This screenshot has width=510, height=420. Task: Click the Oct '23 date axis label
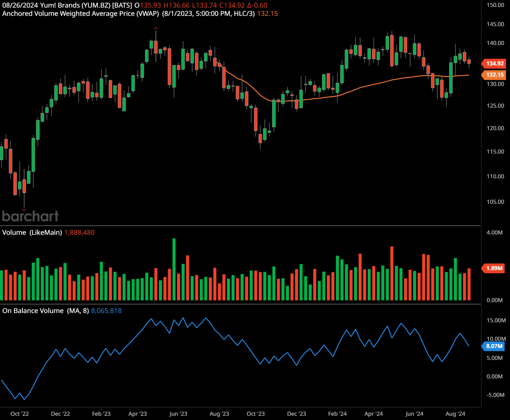(x=256, y=414)
